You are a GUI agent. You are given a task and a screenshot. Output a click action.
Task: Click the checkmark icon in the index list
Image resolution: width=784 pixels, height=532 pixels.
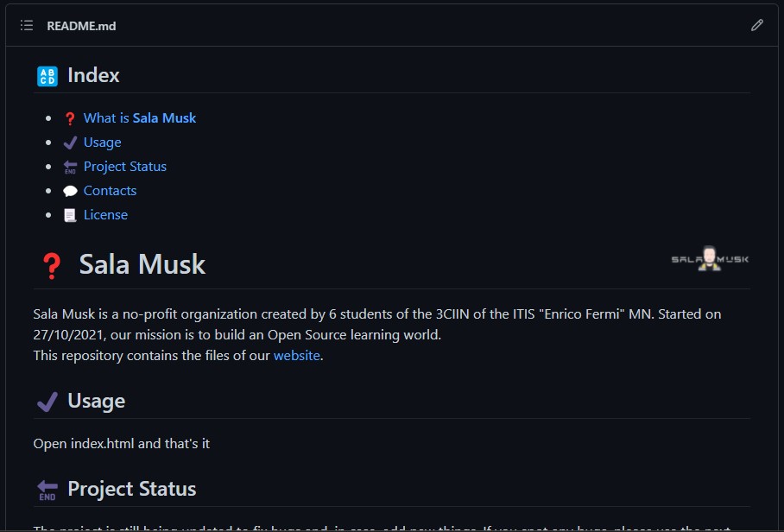(71, 142)
